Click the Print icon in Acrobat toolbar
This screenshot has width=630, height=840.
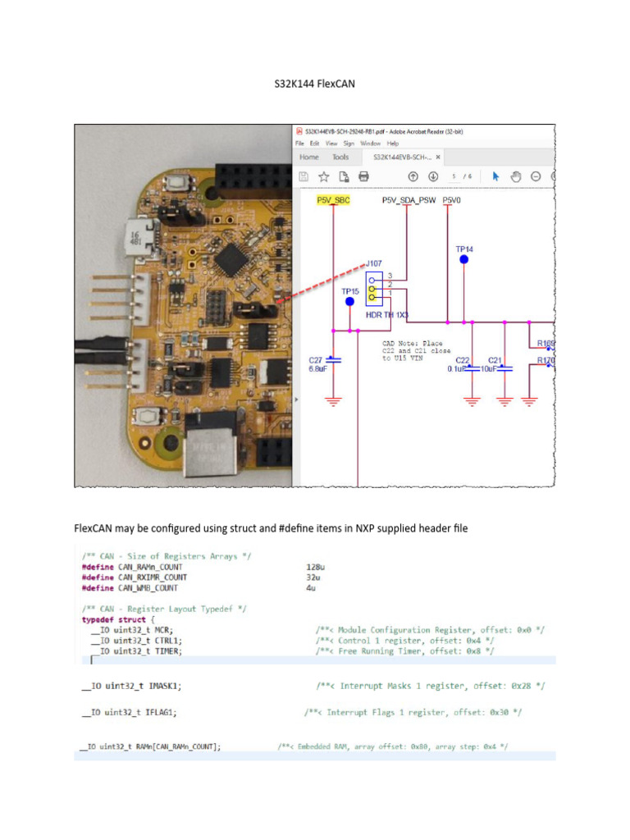click(363, 177)
